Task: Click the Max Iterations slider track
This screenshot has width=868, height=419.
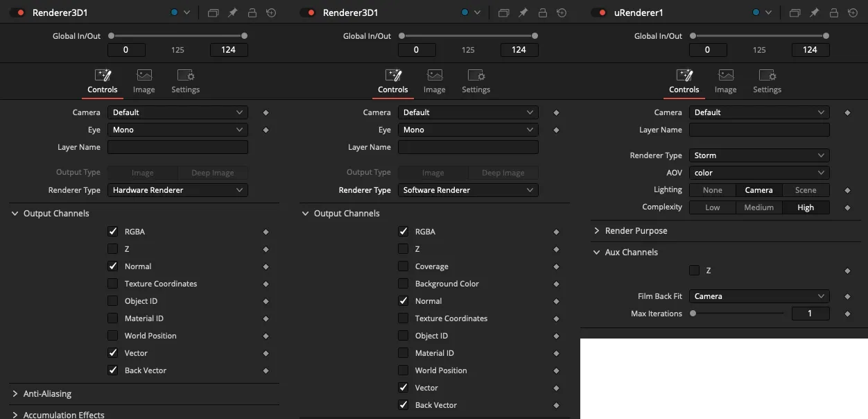Action: pyautogui.click(x=738, y=314)
